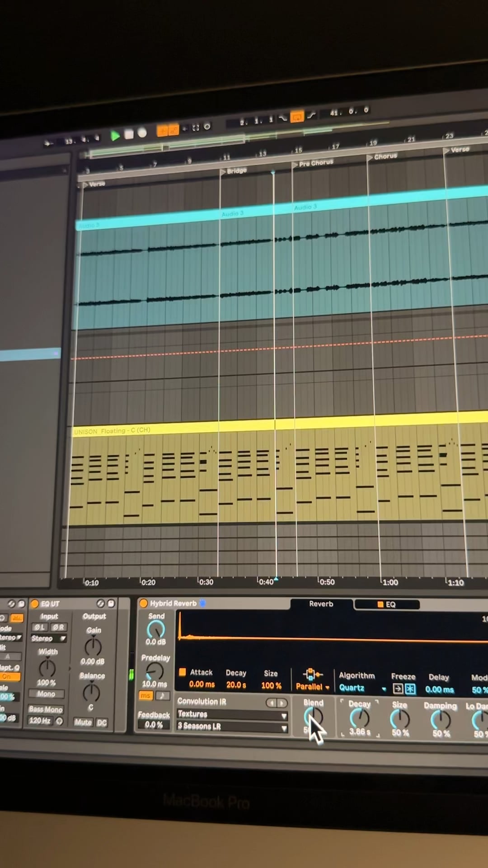
Task: Jump to the Pre Chorus locator marker
Action: coord(315,163)
